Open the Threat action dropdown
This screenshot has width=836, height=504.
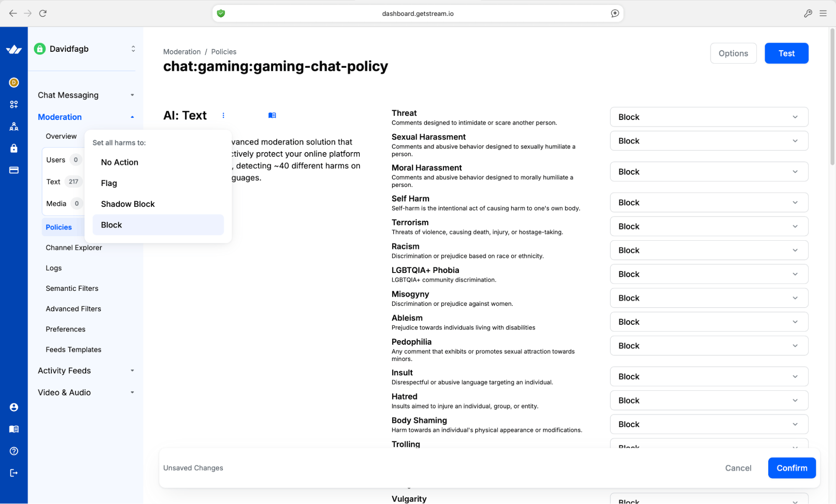pos(708,117)
